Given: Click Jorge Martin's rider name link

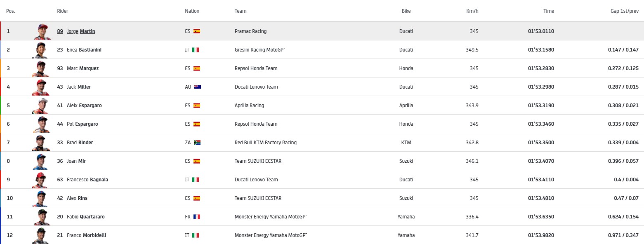Looking at the screenshot, I should click(x=81, y=31).
